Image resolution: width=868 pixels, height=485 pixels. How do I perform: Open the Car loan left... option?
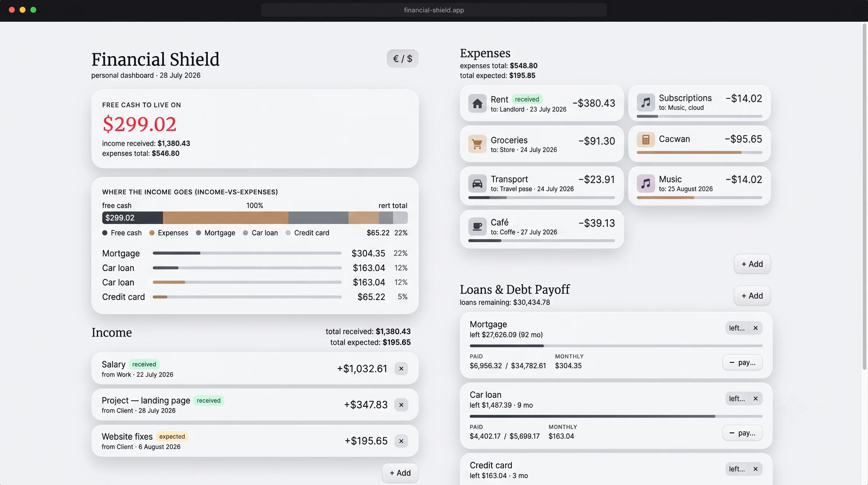pos(737,398)
